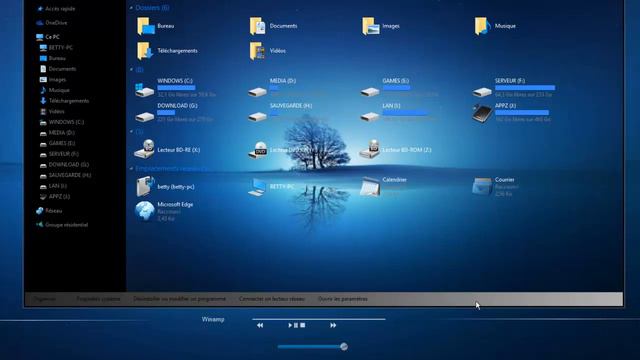Open the Documents folder icon
This screenshot has height=360, width=640.
258,26
